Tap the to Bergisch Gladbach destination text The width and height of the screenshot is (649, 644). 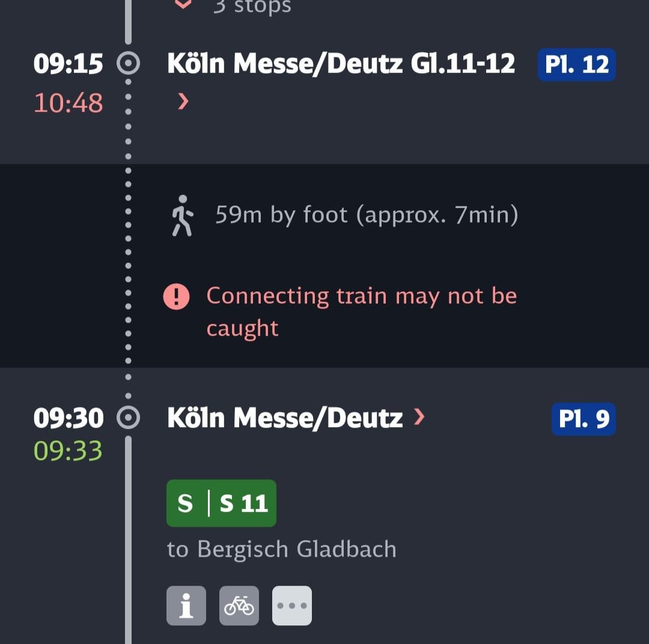tap(281, 549)
